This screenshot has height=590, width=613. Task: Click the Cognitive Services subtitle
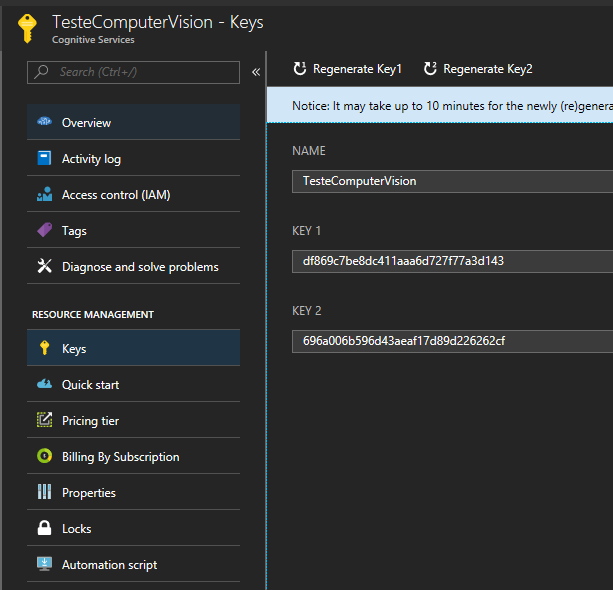(x=93, y=40)
